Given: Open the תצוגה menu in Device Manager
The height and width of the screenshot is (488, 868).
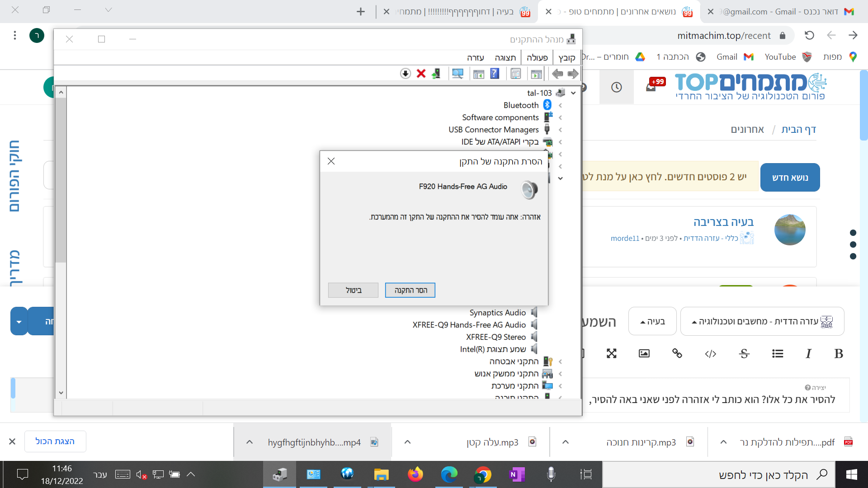Looking at the screenshot, I should point(505,57).
